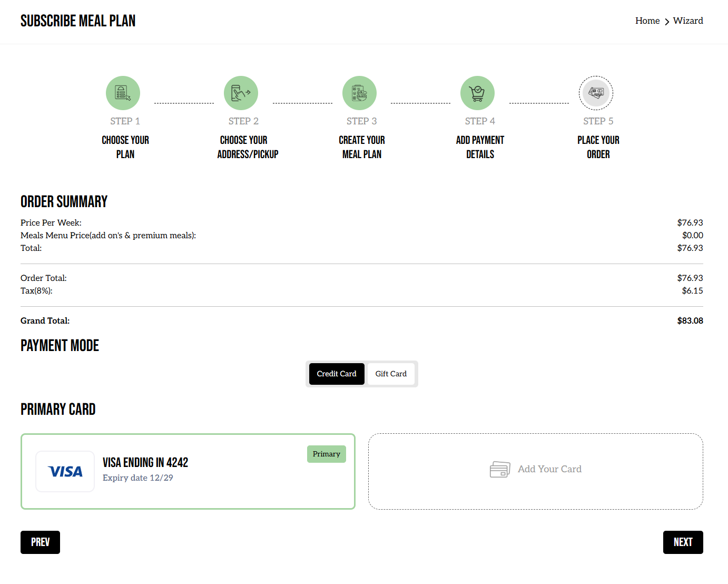
Task: Click the Step 1 Choose Your Plan icon
Action: click(x=123, y=93)
